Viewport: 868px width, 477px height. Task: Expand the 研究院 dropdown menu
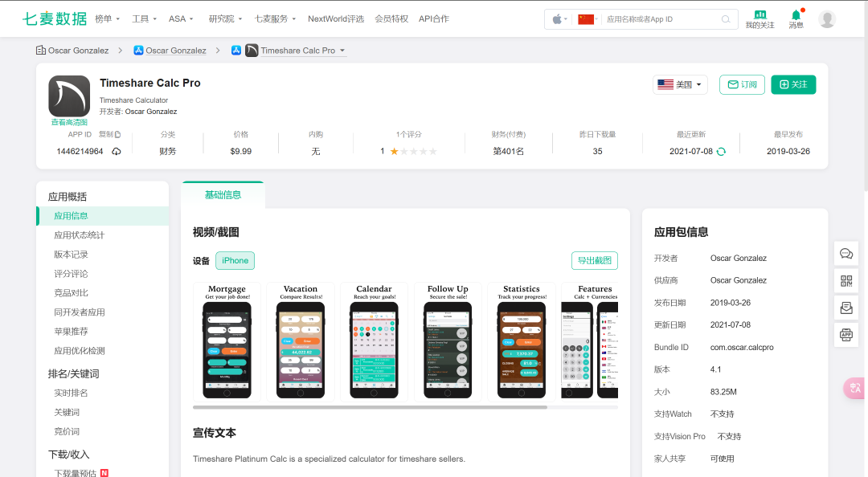[x=225, y=18]
